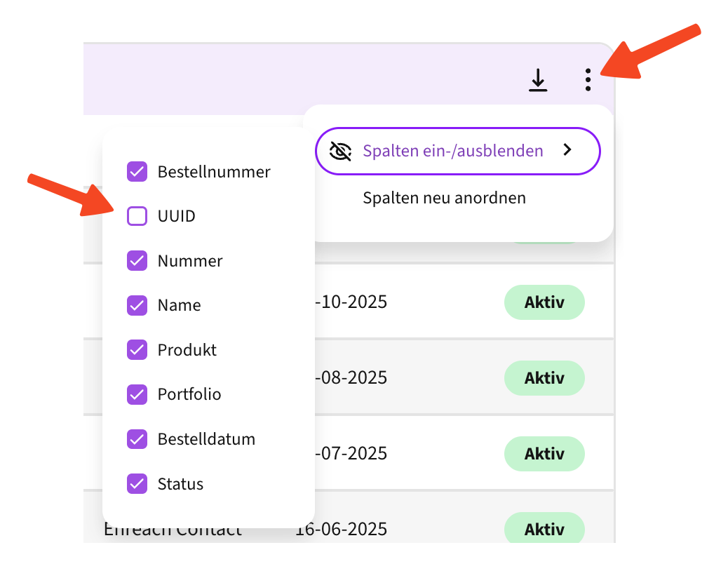Select Spalten ein-/ausblenden menu entry
The height and width of the screenshot is (571, 728).
click(453, 151)
